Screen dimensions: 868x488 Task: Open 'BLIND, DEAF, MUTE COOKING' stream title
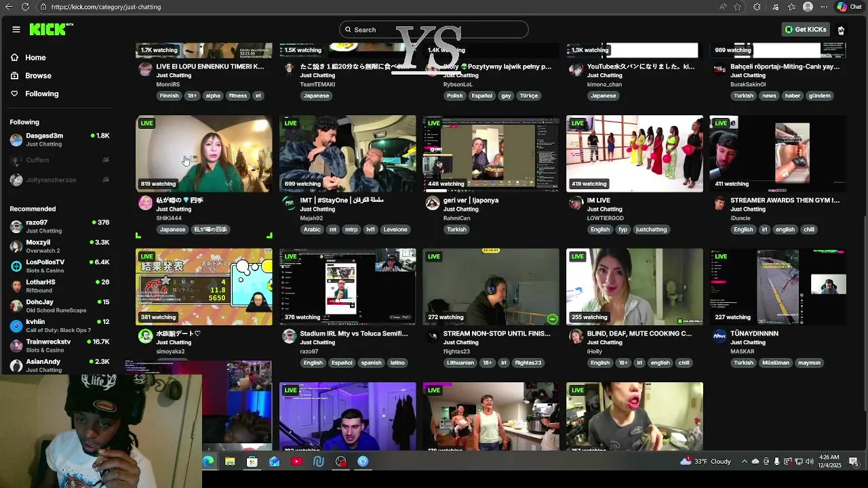[639, 334]
